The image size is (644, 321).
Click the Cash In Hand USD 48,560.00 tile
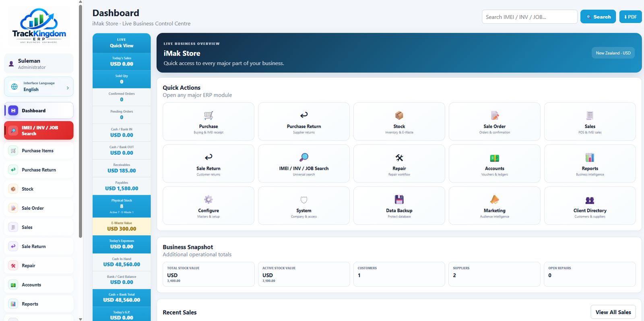122,262
